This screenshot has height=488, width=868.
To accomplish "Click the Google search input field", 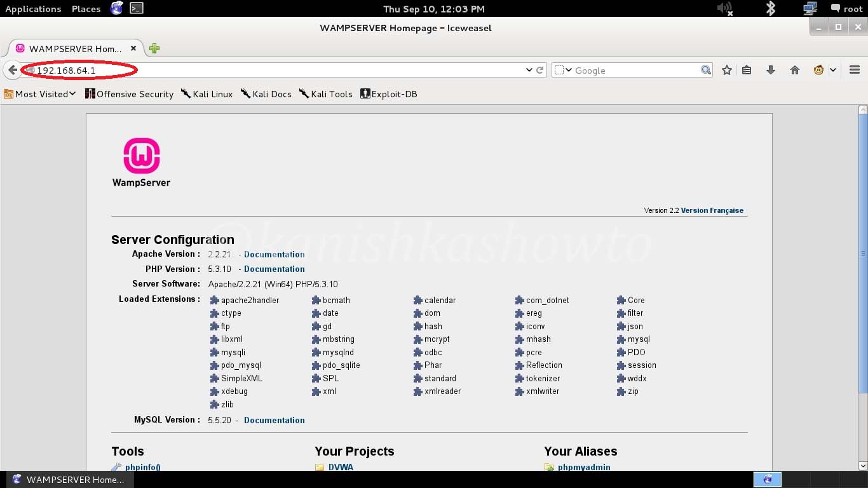I will tap(635, 70).
